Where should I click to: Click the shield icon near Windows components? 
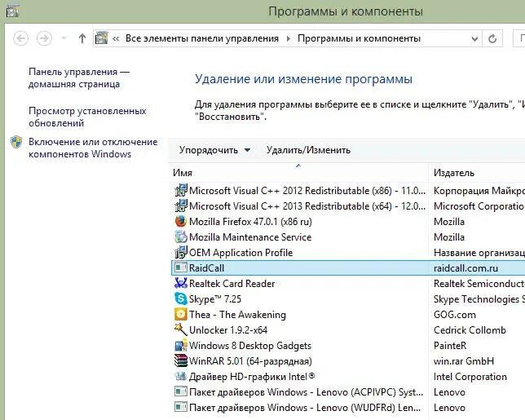[x=16, y=142]
